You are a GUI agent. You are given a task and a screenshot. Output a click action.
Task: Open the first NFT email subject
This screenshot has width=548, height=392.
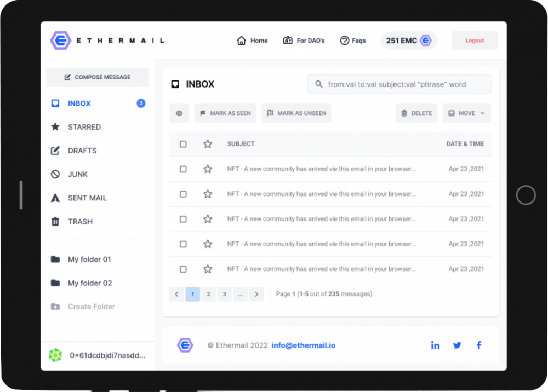pyautogui.click(x=322, y=169)
